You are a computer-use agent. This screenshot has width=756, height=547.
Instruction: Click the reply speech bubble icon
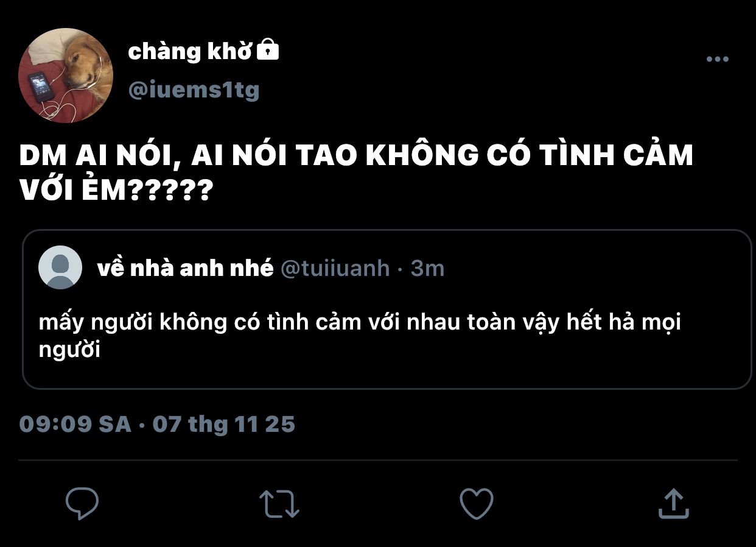[82, 503]
